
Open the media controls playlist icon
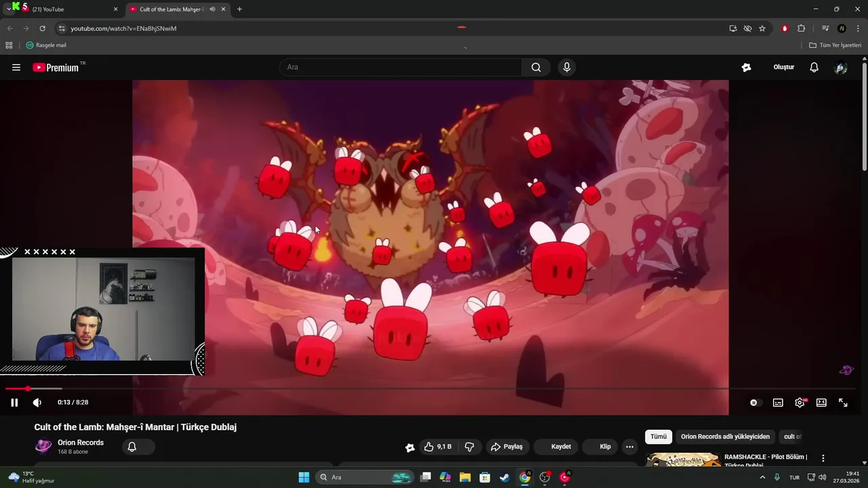[x=825, y=28]
